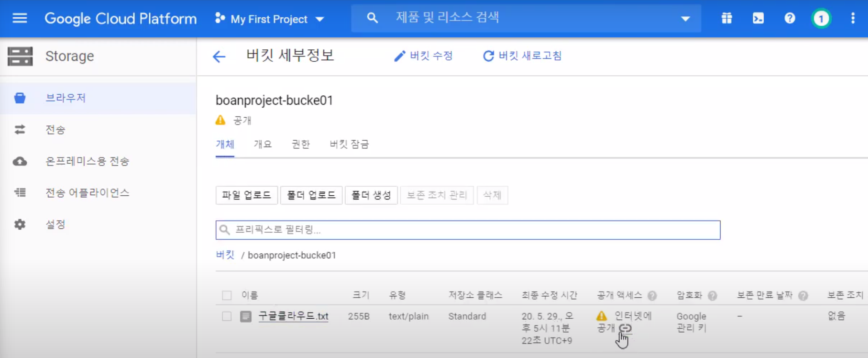Click the 보존 조치 관리 button
The height and width of the screenshot is (358, 868).
437,195
